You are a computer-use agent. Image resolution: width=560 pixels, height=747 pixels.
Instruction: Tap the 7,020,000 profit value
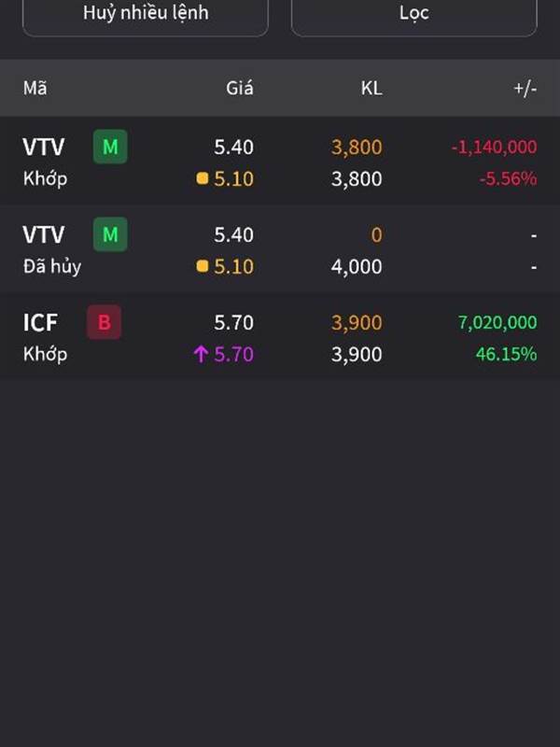pos(497,322)
